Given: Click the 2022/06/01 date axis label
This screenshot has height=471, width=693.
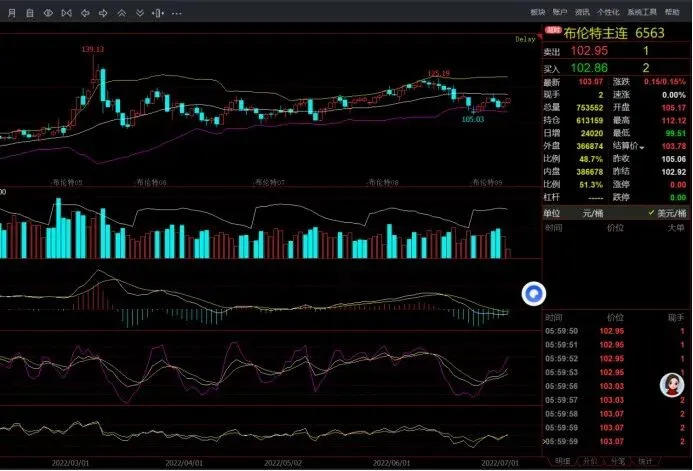Looking at the screenshot, I should coord(391,463).
